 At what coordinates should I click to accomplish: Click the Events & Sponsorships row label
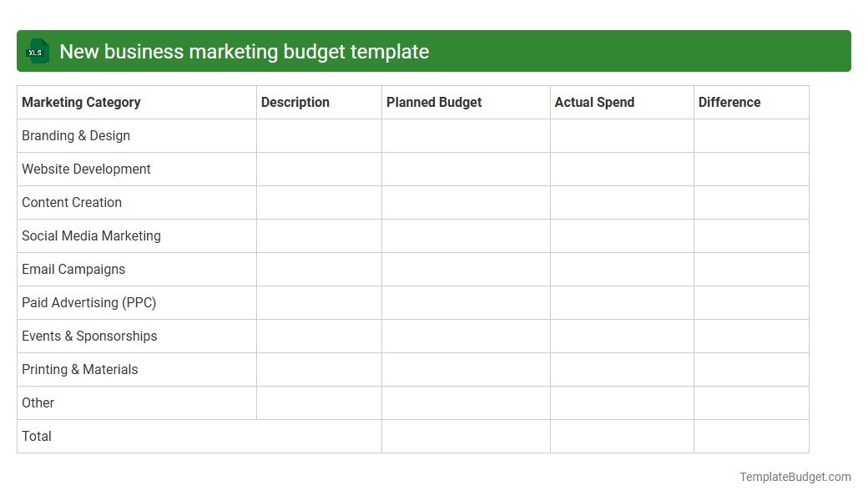pyautogui.click(x=89, y=336)
